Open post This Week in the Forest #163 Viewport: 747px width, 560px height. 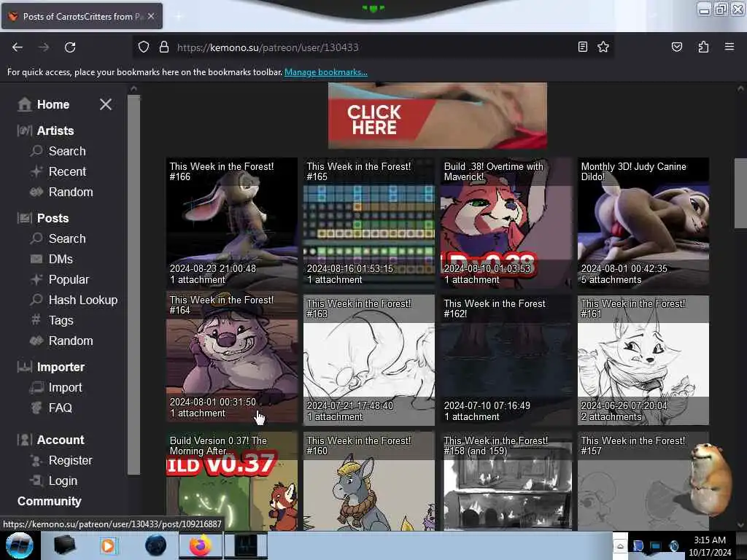coord(368,360)
